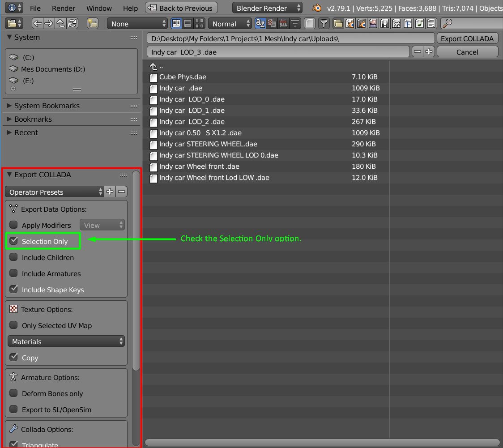
Task: Filter to show .blend files icon
Action: pos(350,23)
